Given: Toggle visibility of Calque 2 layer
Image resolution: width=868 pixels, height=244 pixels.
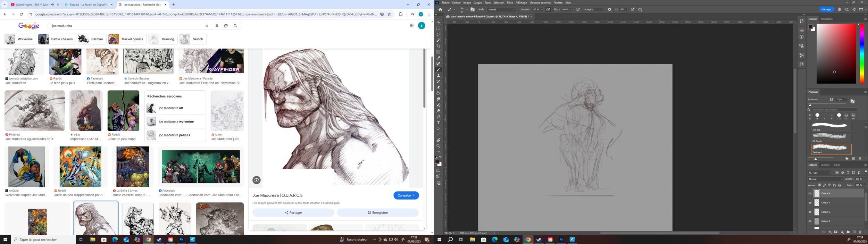Looking at the screenshot, I should click(x=810, y=212).
